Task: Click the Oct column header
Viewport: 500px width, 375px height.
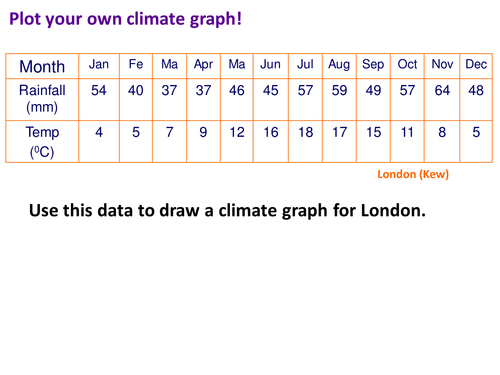Action: [407, 64]
